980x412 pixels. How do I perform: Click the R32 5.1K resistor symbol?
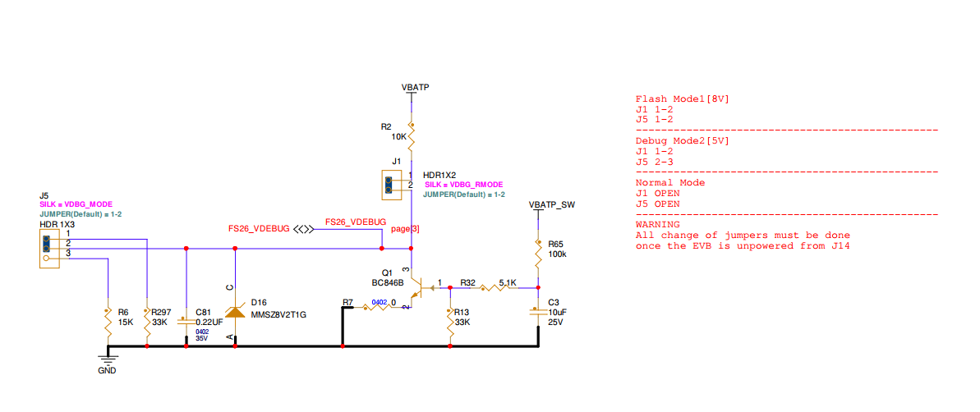(494, 288)
